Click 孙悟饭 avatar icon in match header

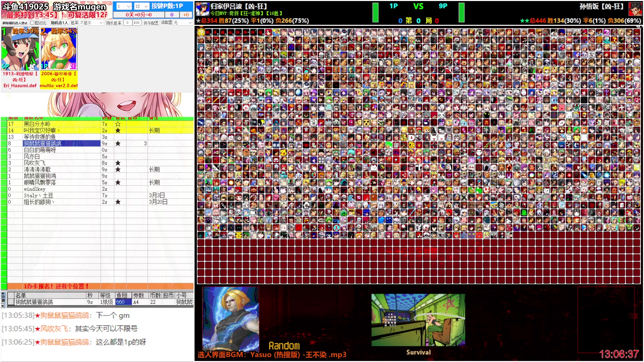(x=635, y=9)
